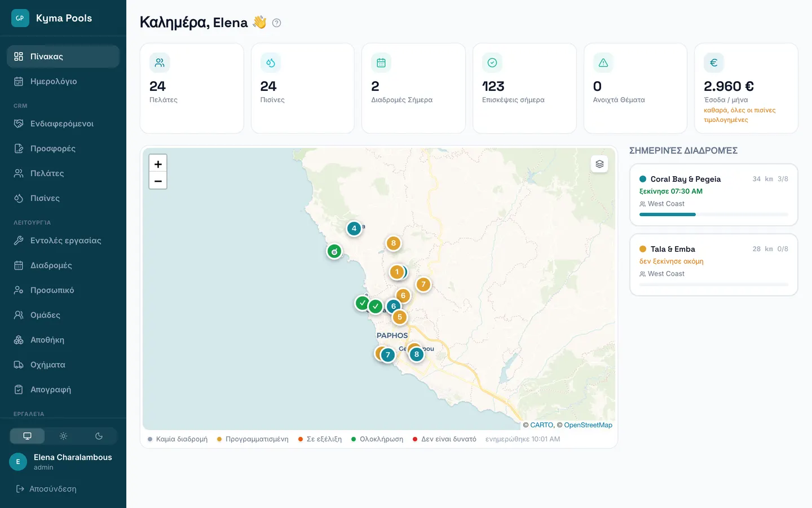The height and width of the screenshot is (508, 812).
Task: Zoom out the map with minus
Action: pyautogui.click(x=158, y=181)
